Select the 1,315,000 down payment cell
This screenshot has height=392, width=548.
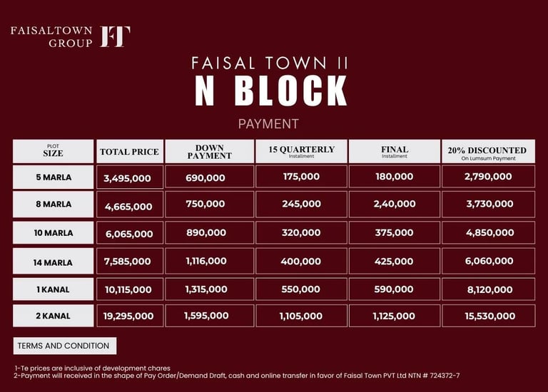206,289
